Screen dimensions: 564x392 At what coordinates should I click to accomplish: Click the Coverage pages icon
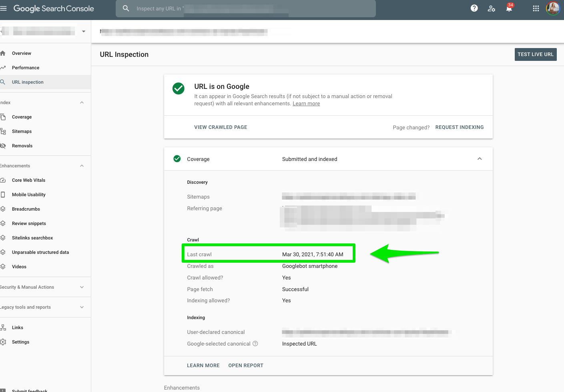(x=3, y=117)
